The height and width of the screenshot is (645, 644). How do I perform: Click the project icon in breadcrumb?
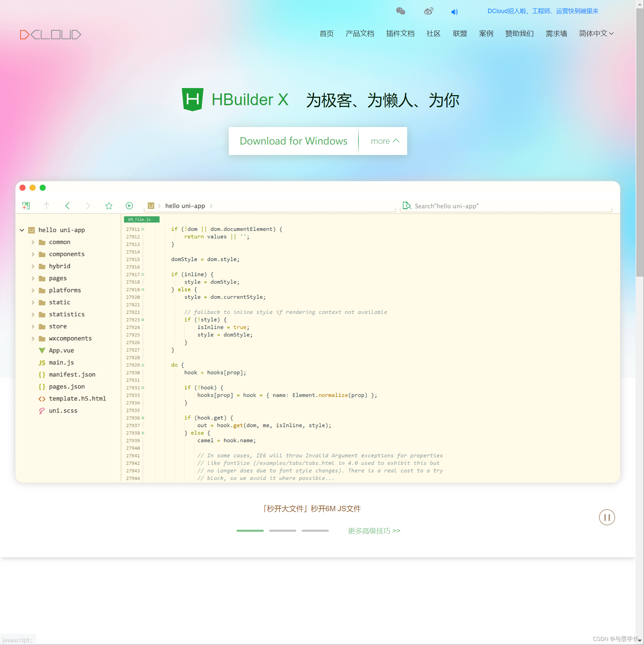(151, 206)
